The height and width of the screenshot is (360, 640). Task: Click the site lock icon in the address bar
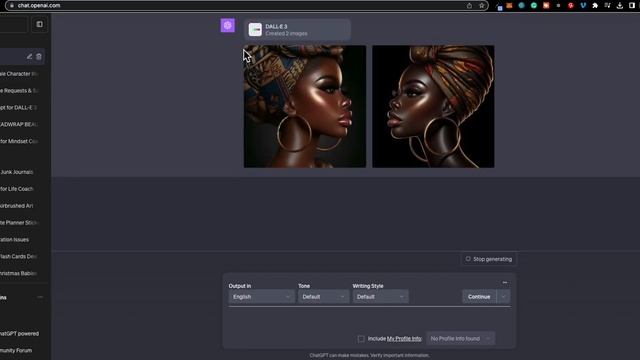point(11,6)
